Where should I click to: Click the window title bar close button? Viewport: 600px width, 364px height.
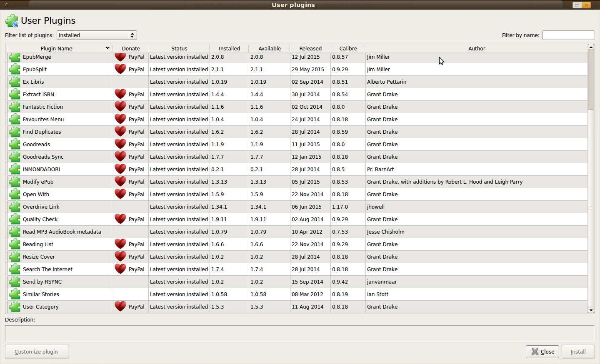pos(587,5)
